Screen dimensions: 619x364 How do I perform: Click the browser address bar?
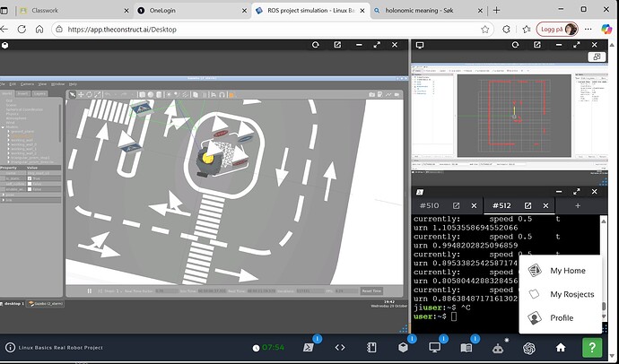click(x=273, y=30)
